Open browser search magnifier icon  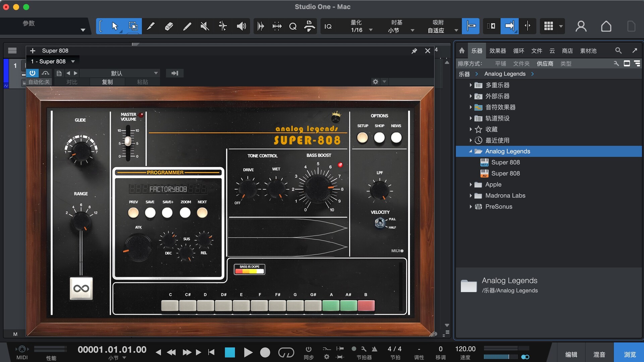618,51
